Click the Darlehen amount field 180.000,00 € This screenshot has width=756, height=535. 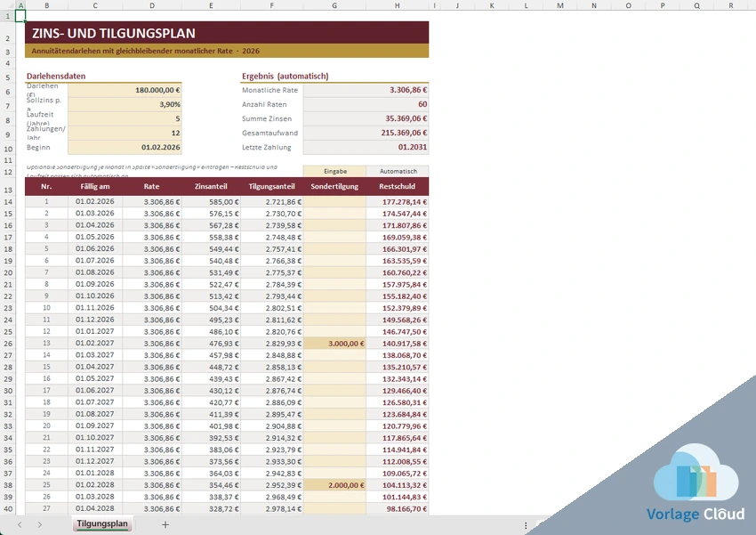tap(125, 90)
